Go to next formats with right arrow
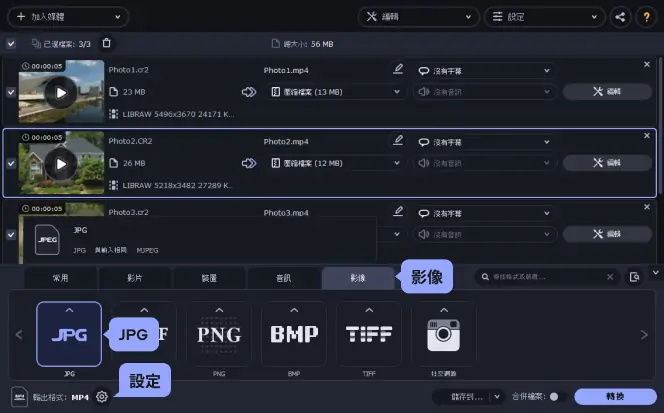Image resolution: width=664 pixels, height=413 pixels. [x=644, y=335]
